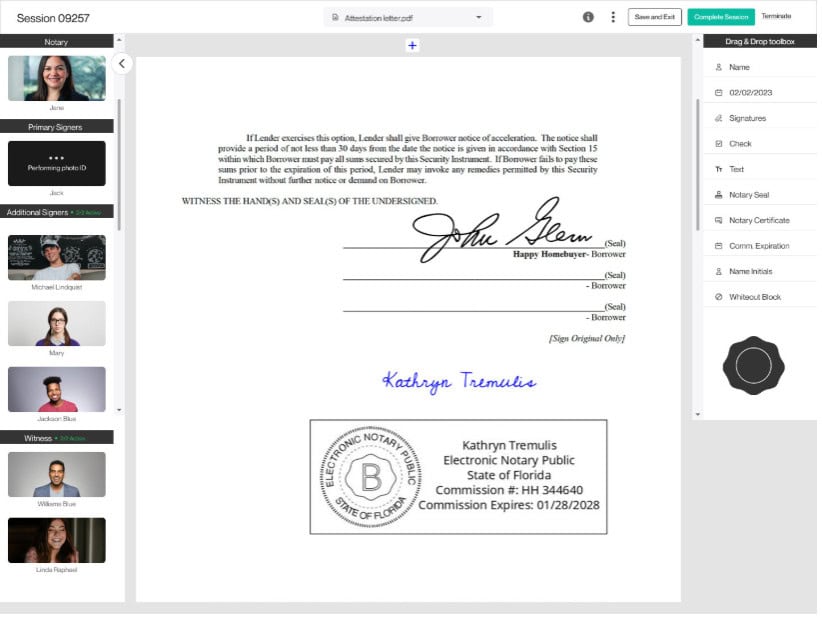The width and height of the screenshot is (822, 621).
Task: Select the Name Initials tool
Action: (x=750, y=271)
